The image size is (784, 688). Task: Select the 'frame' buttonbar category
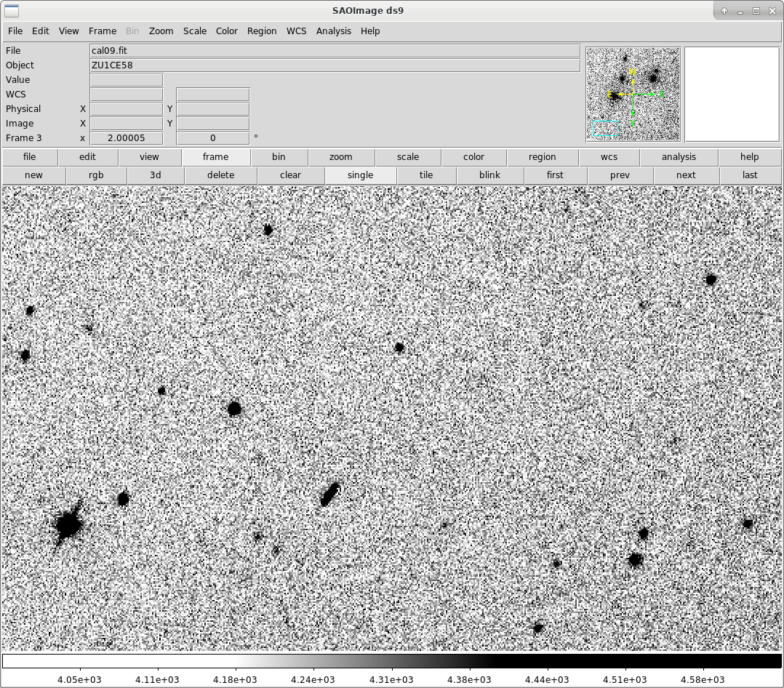pos(215,157)
